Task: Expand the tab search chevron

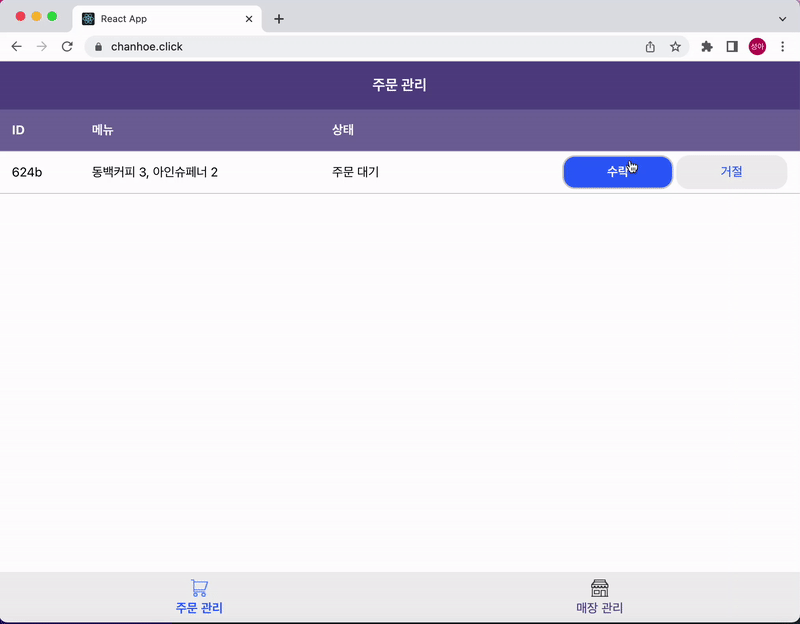Action: [782, 19]
